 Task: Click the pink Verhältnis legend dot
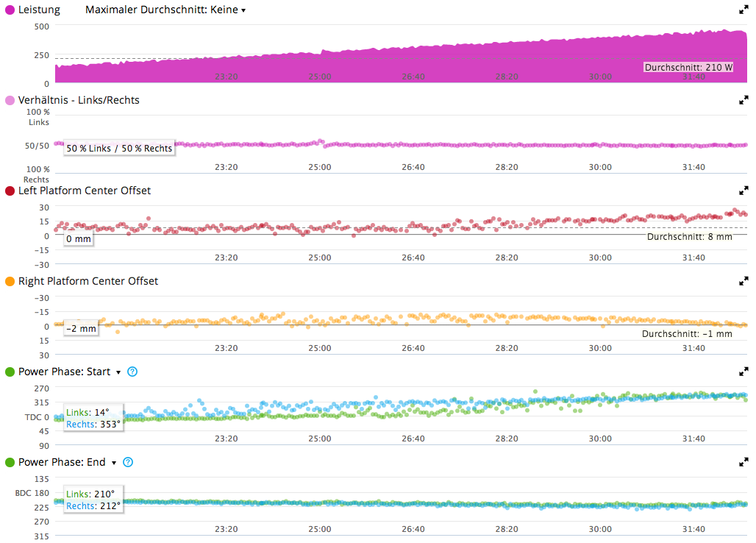(x=10, y=100)
